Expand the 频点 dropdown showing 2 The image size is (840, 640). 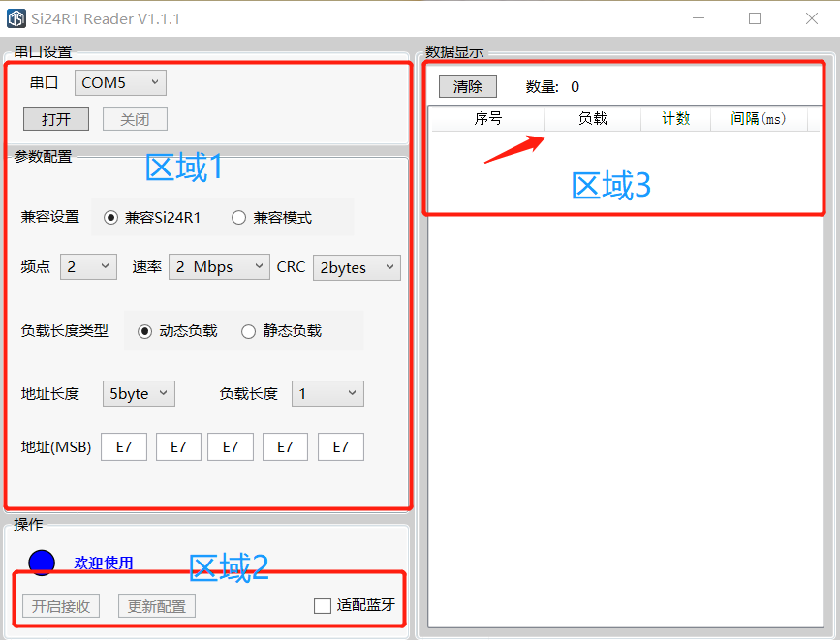(88, 266)
